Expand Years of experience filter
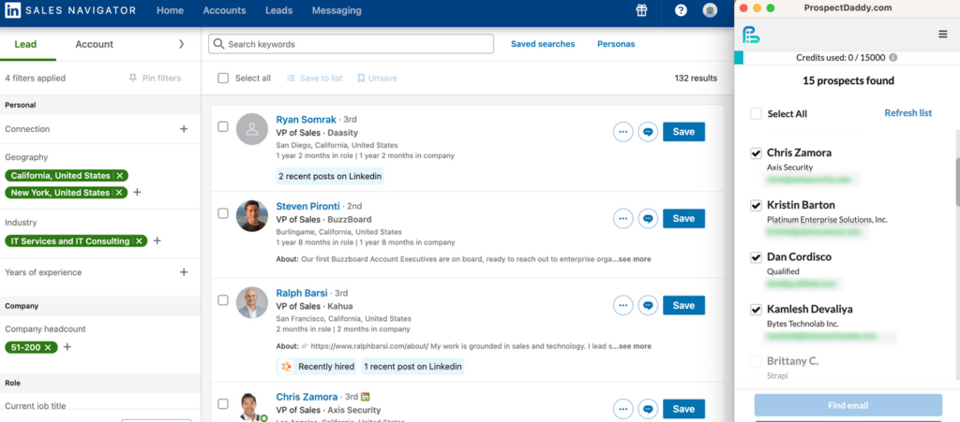The width and height of the screenshot is (960, 422). click(x=184, y=272)
